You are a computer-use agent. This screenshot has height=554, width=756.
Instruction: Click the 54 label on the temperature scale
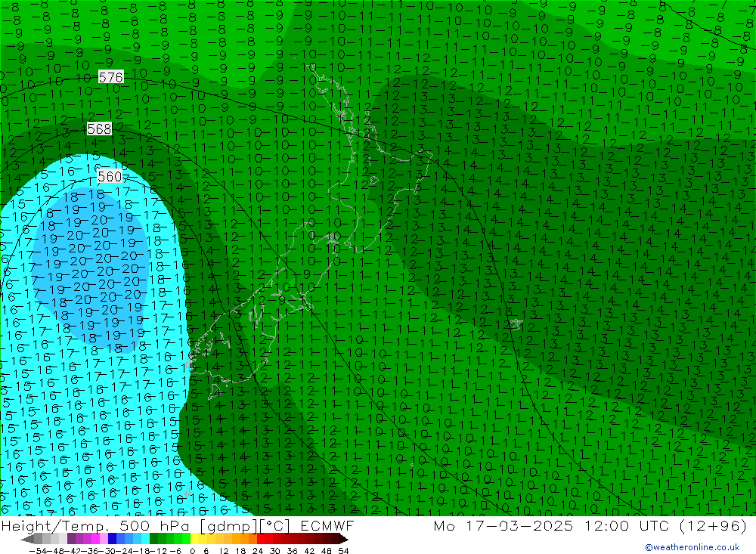click(343, 550)
